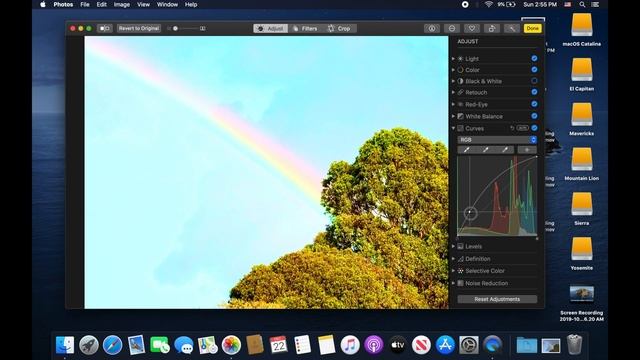
Task: Switch to the Crop tab
Action: 339,28
